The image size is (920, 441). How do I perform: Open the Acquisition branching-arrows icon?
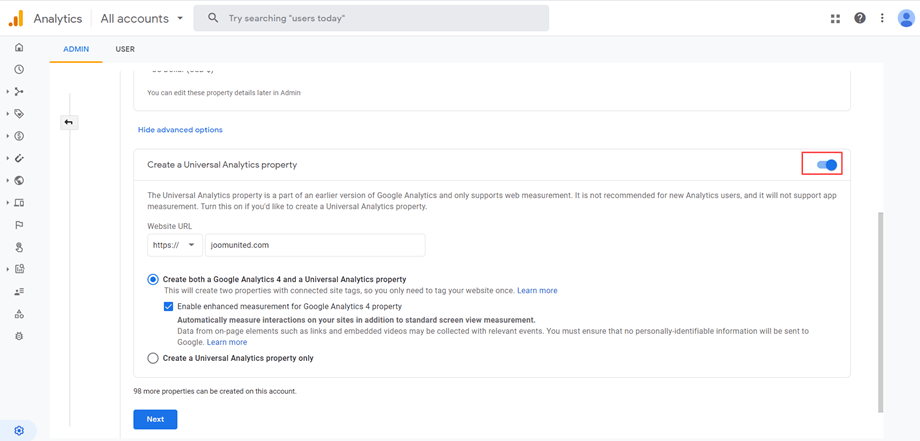pos(19,91)
